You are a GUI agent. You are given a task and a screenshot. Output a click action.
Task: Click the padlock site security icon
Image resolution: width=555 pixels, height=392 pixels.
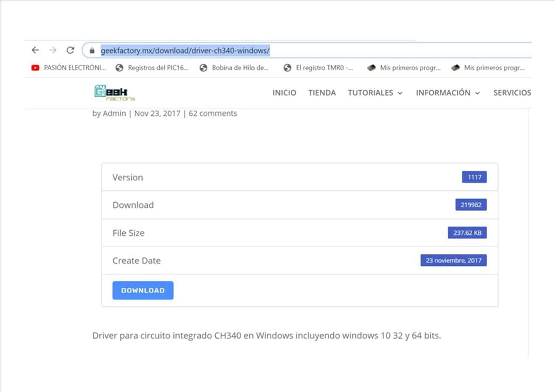click(x=92, y=51)
